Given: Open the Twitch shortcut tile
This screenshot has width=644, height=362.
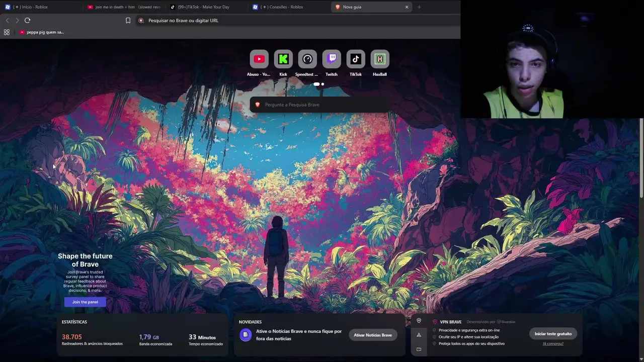Looking at the screenshot, I should coord(332,59).
